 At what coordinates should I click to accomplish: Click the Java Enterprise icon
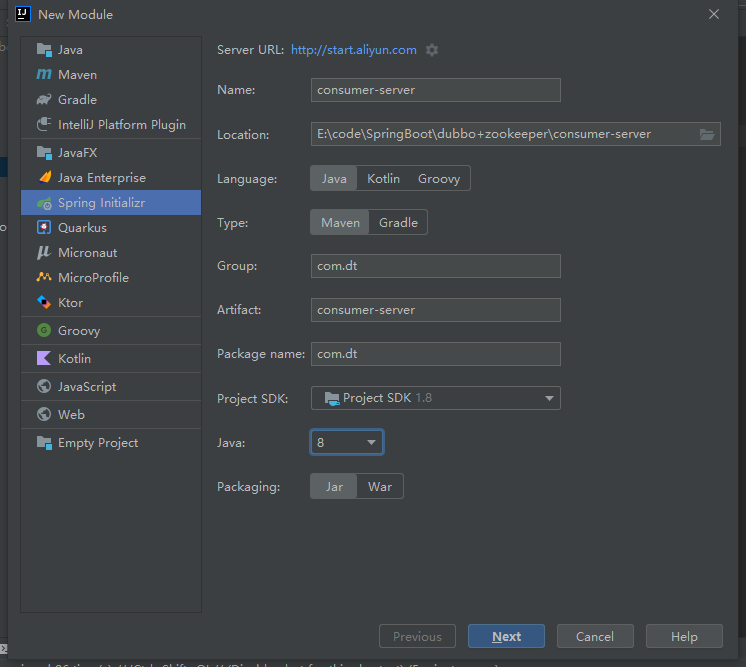[44, 177]
